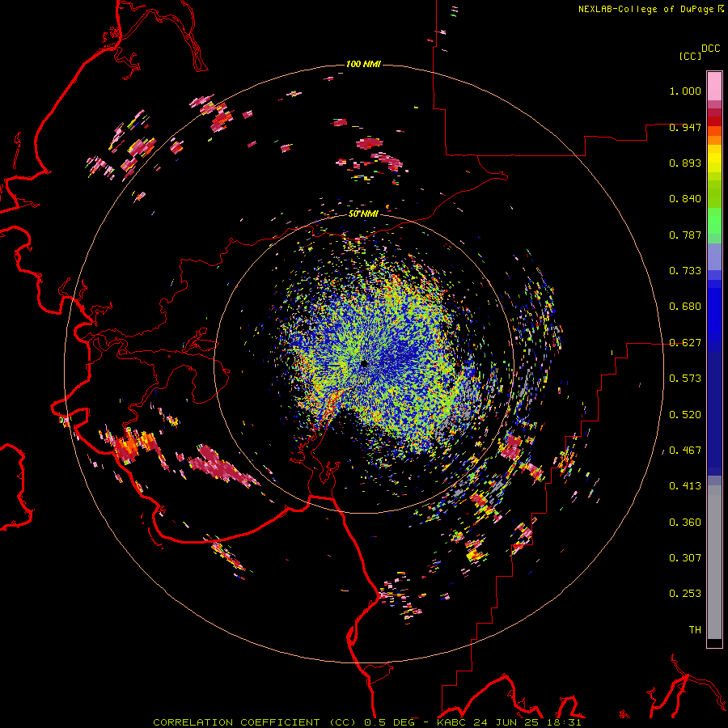Click the 0.787 scale value

pos(685,235)
